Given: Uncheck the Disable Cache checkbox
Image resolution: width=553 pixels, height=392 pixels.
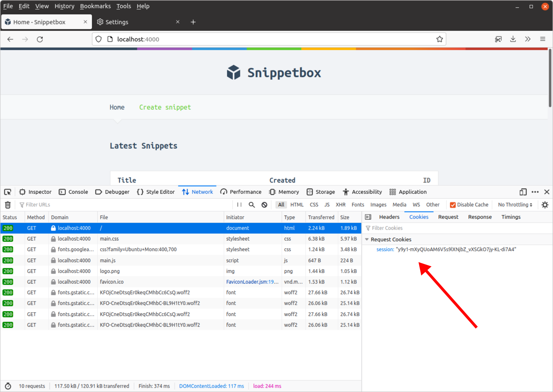Looking at the screenshot, I should pyautogui.click(x=453, y=205).
